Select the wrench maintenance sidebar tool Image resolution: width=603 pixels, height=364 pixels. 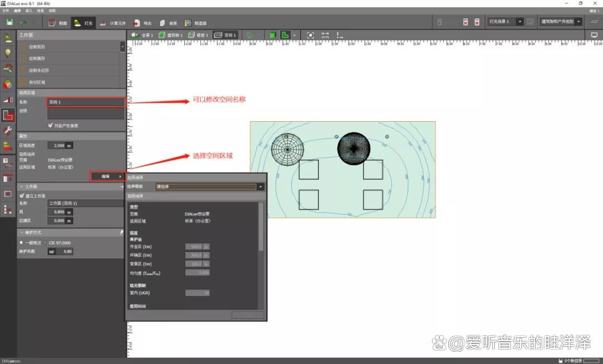click(8, 130)
